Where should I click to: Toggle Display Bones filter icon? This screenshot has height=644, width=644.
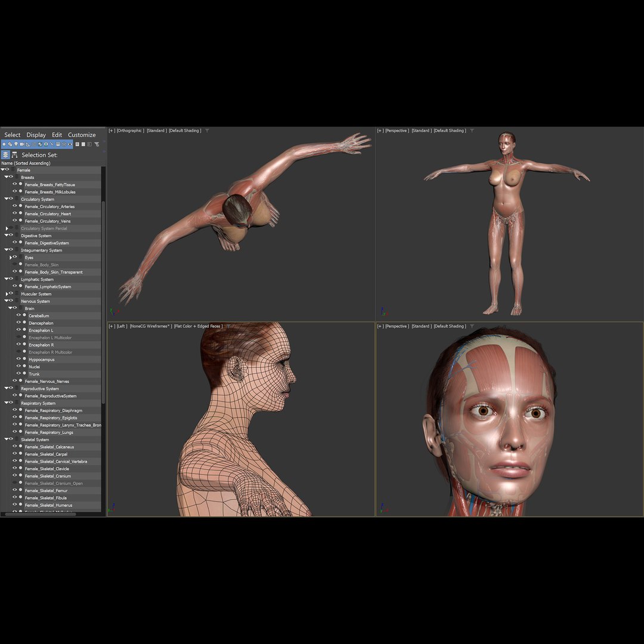[x=52, y=144]
